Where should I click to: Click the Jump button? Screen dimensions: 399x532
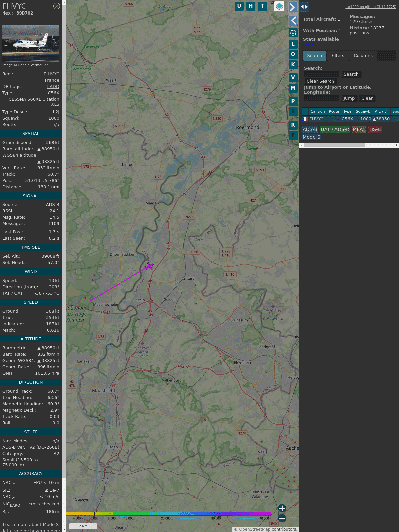(x=349, y=98)
